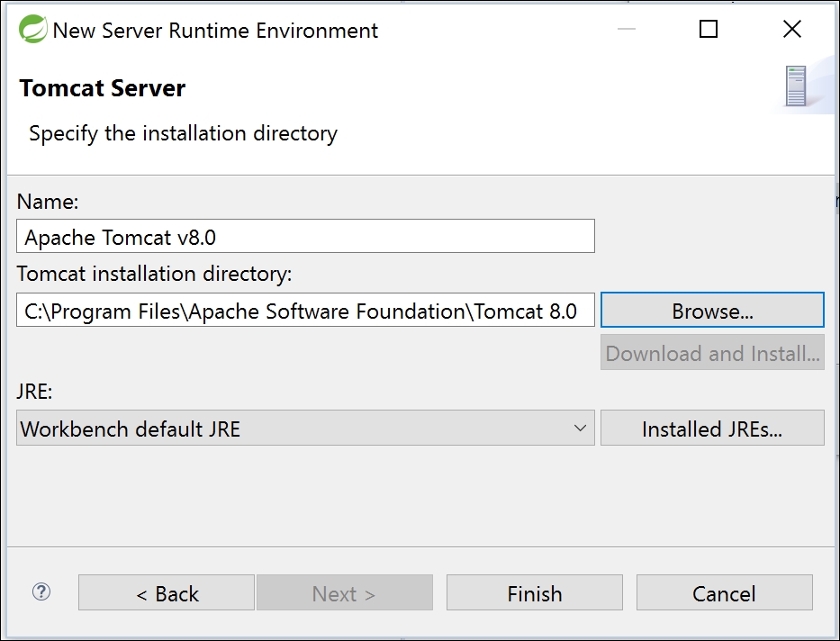This screenshot has height=641, width=840.
Task: Maximize the New Server Runtime Environment window
Action: [x=709, y=29]
